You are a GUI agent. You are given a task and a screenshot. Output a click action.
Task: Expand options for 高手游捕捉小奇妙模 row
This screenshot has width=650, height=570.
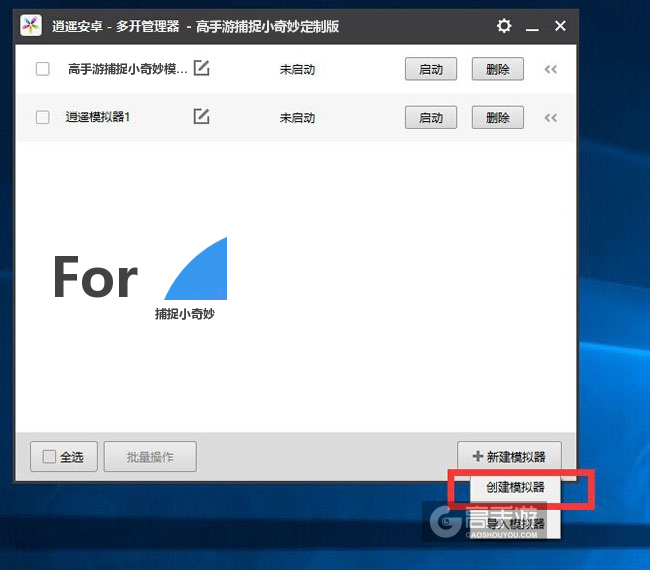(x=551, y=69)
